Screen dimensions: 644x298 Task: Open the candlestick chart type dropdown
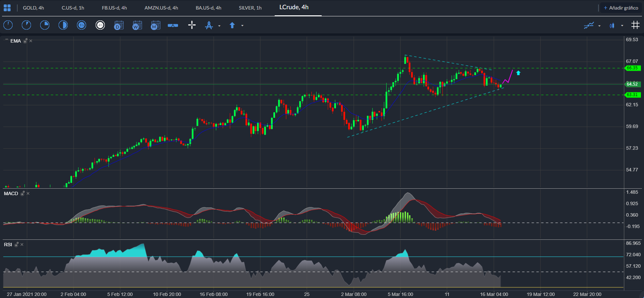(x=622, y=26)
